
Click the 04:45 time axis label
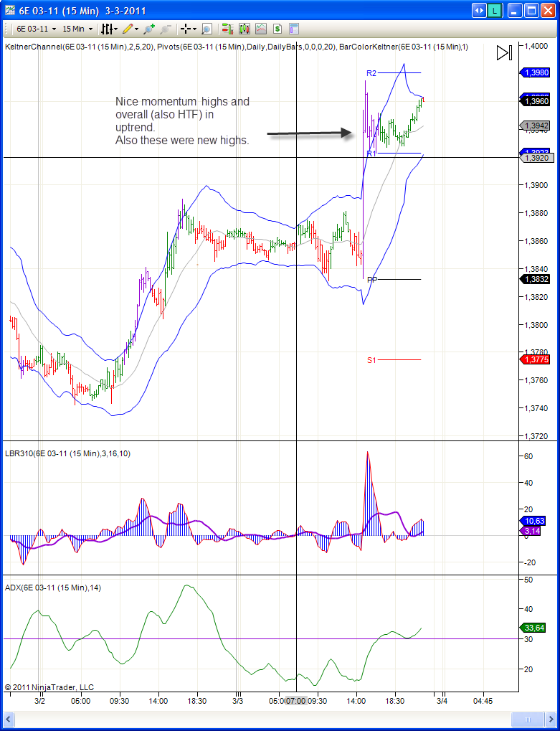point(483,701)
